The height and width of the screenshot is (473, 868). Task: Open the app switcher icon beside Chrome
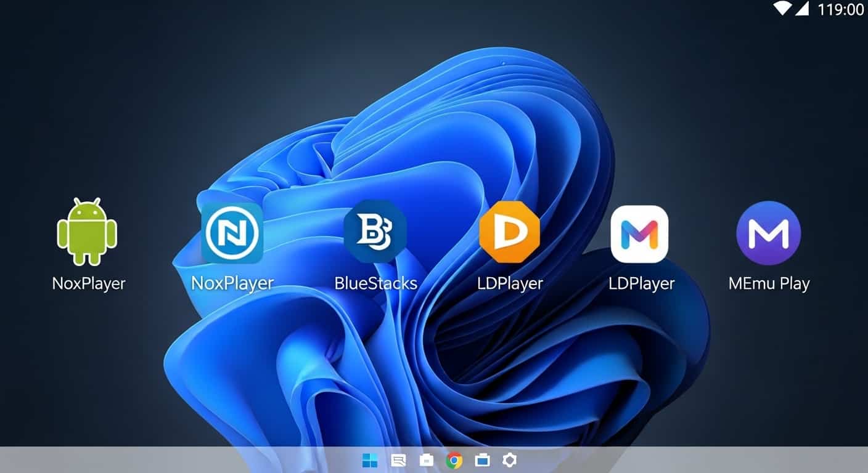(482, 459)
